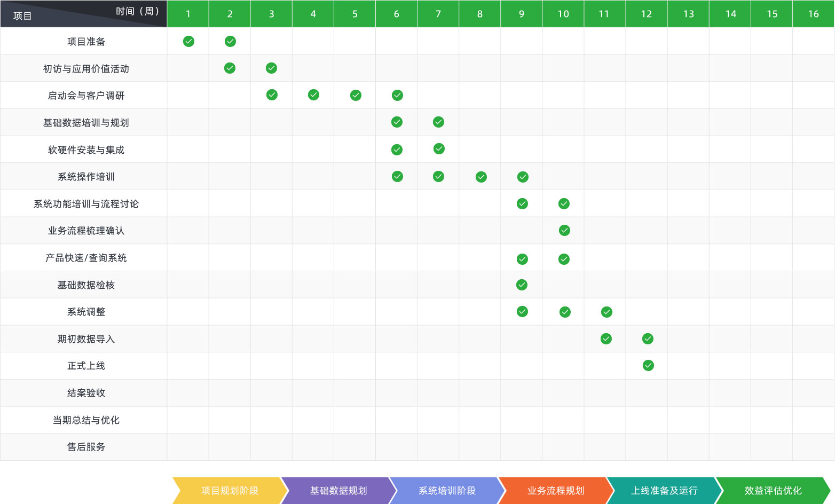Click the week 3 checkmark for 初访与应用价值活动
This screenshot has width=835, height=504.
click(x=271, y=68)
